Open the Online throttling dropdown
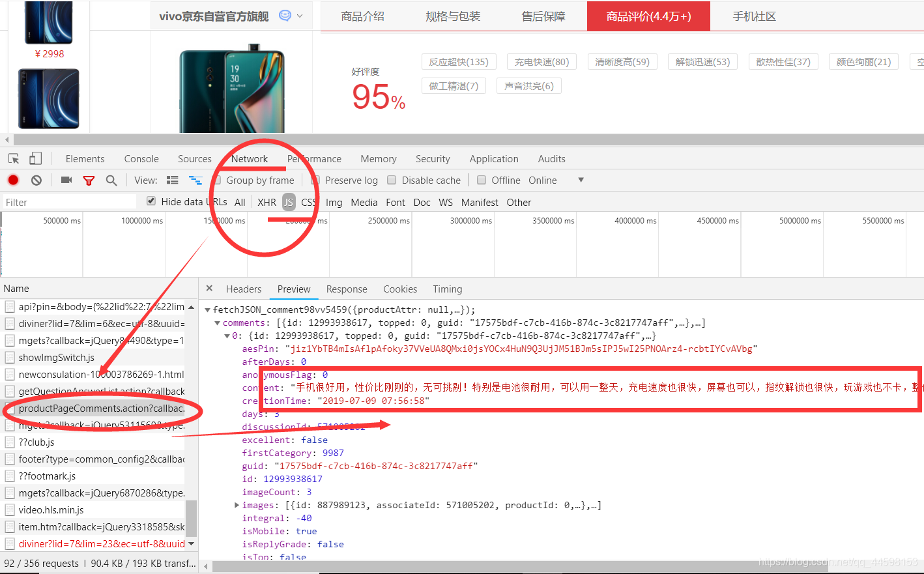The width and height of the screenshot is (924, 574). 556,180
